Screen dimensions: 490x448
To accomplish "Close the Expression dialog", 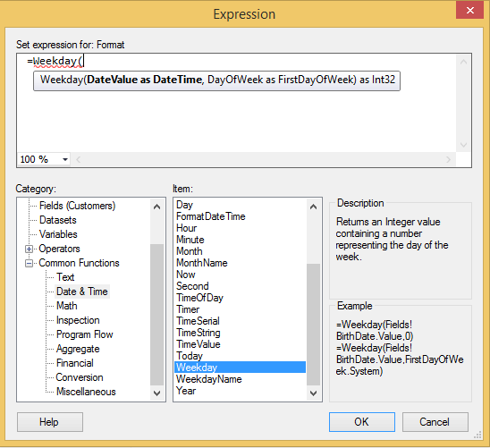I will tap(469, 11).
